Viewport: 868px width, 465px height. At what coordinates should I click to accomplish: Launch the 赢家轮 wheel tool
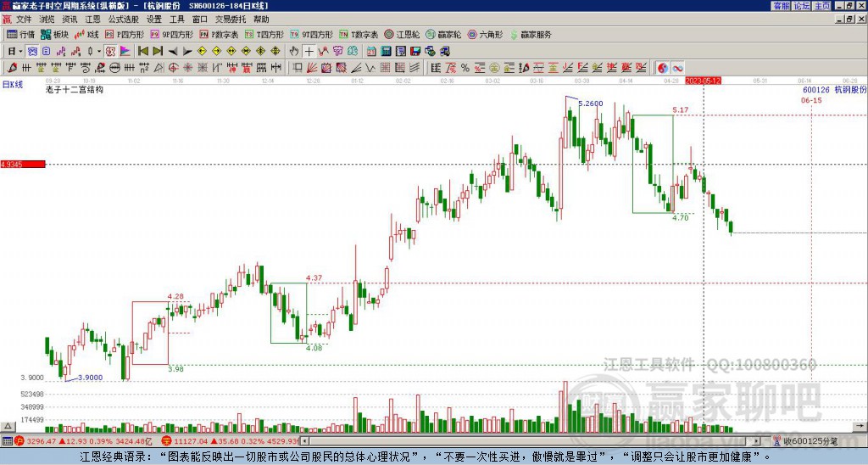[x=443, y=34]
